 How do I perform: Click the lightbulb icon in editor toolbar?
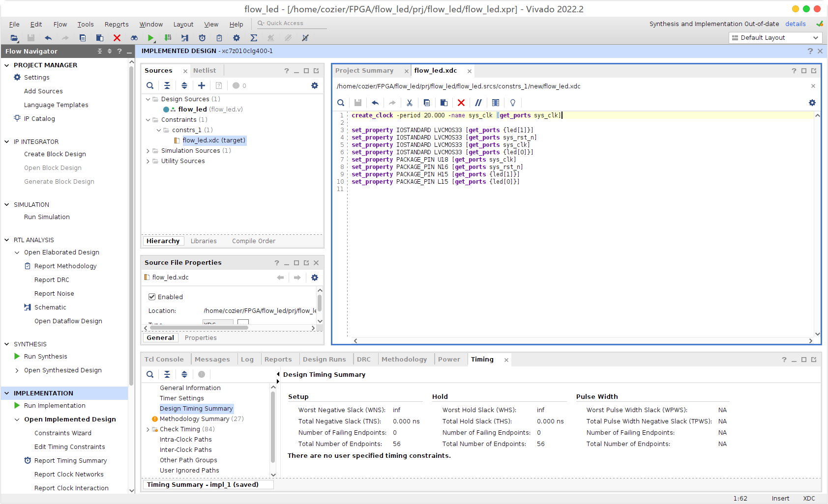(x=513, y=103)
